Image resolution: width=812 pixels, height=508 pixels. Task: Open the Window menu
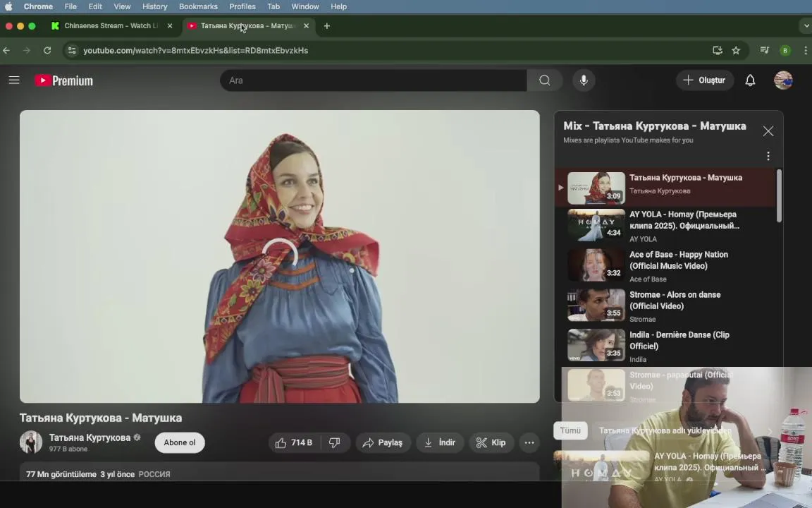[305, 6]
